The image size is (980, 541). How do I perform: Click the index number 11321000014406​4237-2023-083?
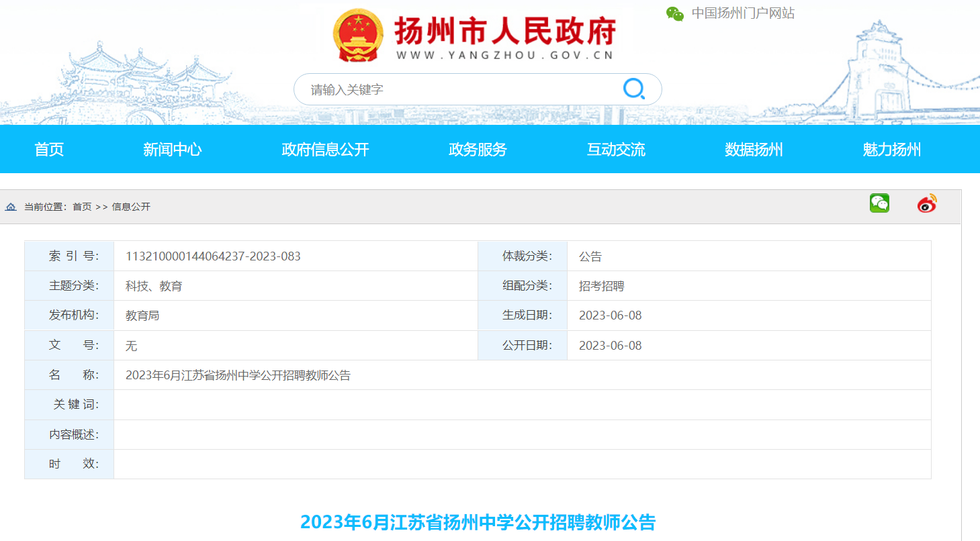pos(213,256)
